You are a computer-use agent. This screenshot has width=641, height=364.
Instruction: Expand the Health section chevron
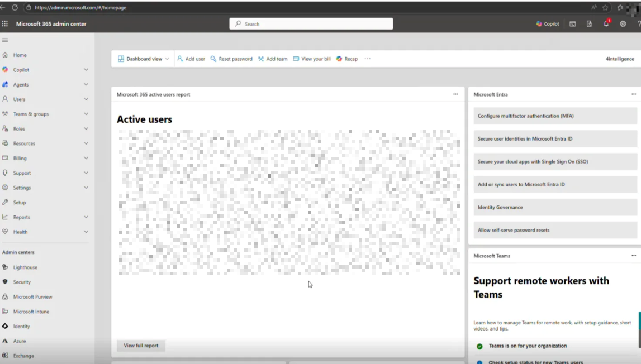click(x=86, y=232)
